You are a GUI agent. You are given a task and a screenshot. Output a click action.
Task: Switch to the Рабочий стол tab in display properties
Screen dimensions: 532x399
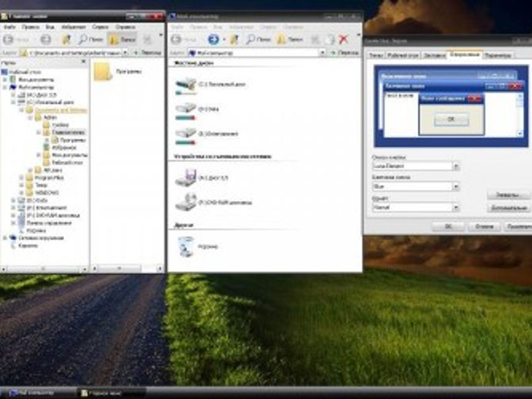click(x=402, y=55)
